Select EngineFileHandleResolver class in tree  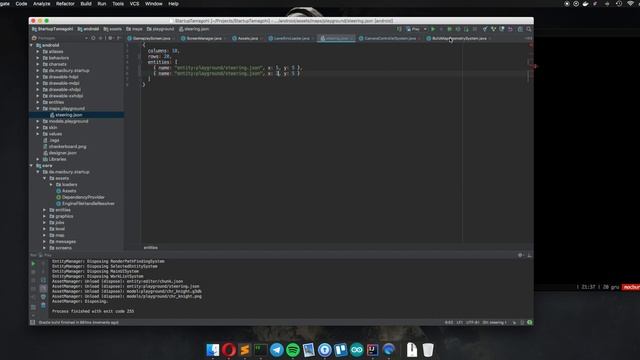click(x=88, y=204)
